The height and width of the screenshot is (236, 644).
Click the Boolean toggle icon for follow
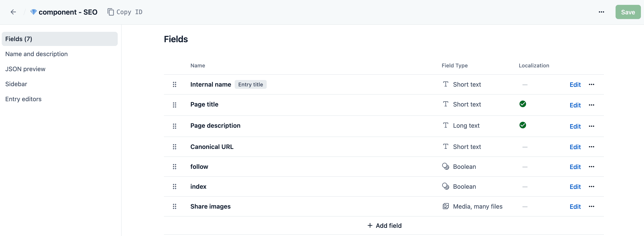(x=445, y=166)
